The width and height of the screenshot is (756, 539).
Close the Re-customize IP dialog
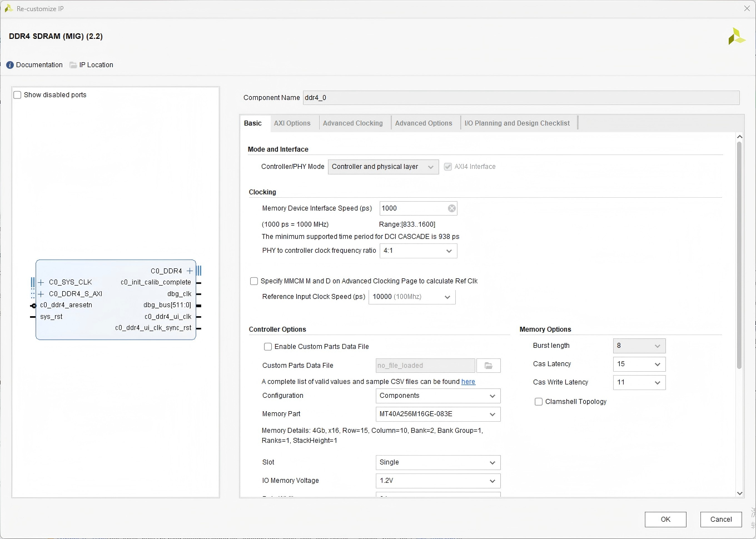(747, 8)
